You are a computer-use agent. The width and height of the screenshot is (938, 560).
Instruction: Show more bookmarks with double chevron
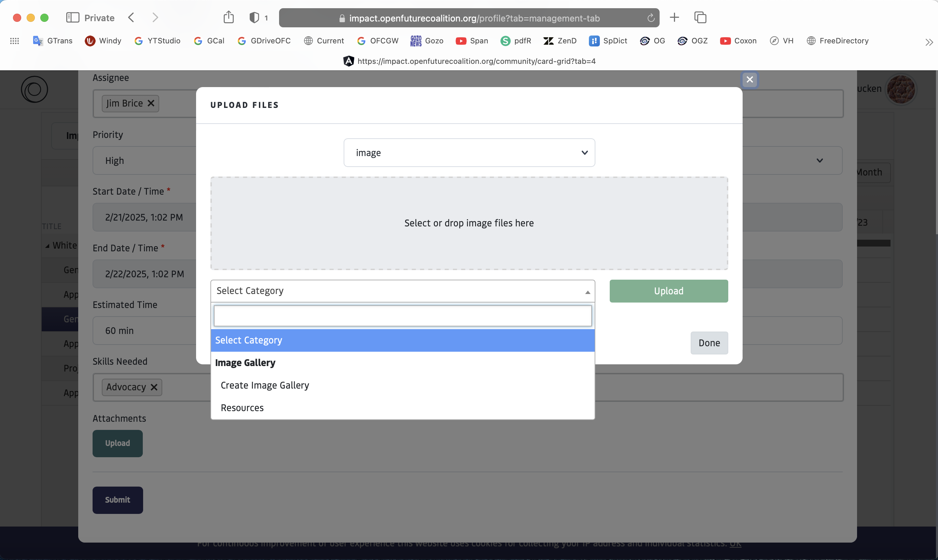click(928, 42)
